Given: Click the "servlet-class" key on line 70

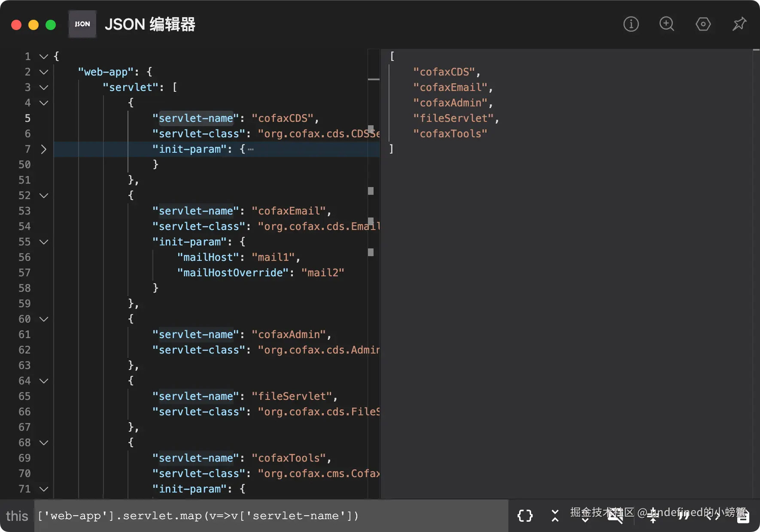Looking at the screenshot, I should coord(199,473).
